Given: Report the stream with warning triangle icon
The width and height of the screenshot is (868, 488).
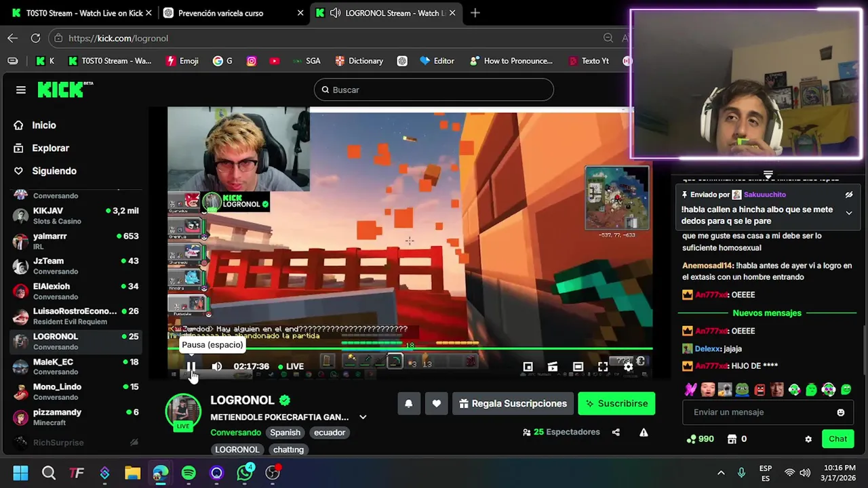Looking at the screenshot, I should coord(644,432).
